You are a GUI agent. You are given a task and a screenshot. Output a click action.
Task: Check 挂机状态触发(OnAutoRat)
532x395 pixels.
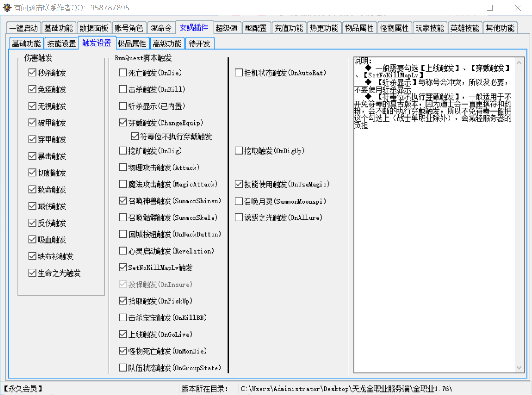coord(281,73)
